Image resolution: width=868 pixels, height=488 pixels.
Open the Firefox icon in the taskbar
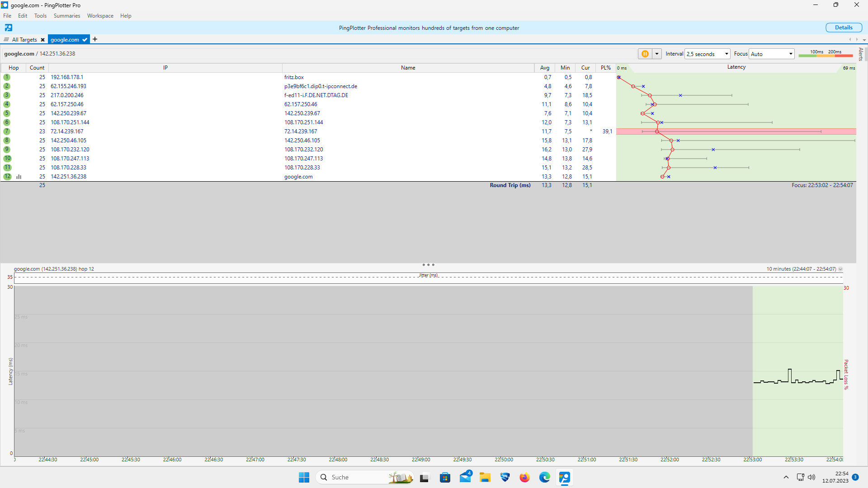pos(525,477)
